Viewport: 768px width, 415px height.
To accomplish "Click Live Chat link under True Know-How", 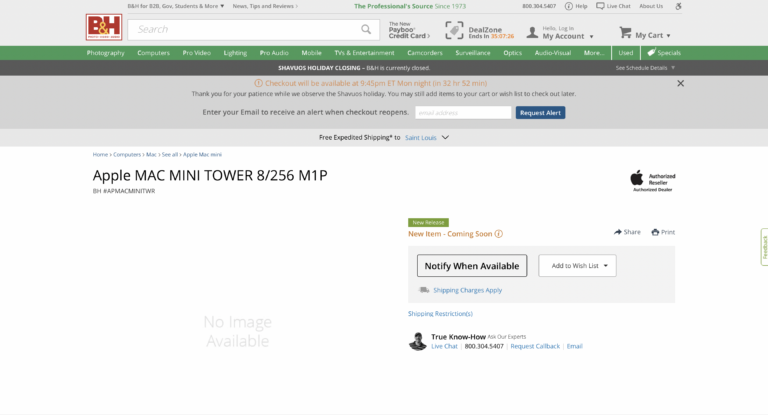I will pyautogui.click(x=444, y=346).
